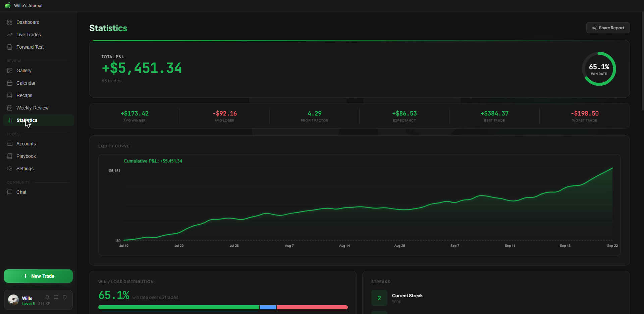The height and width of the screenshot is (314, 644).
Task: Click the best trade value +$384.37
Action: [x=494, y=114]
